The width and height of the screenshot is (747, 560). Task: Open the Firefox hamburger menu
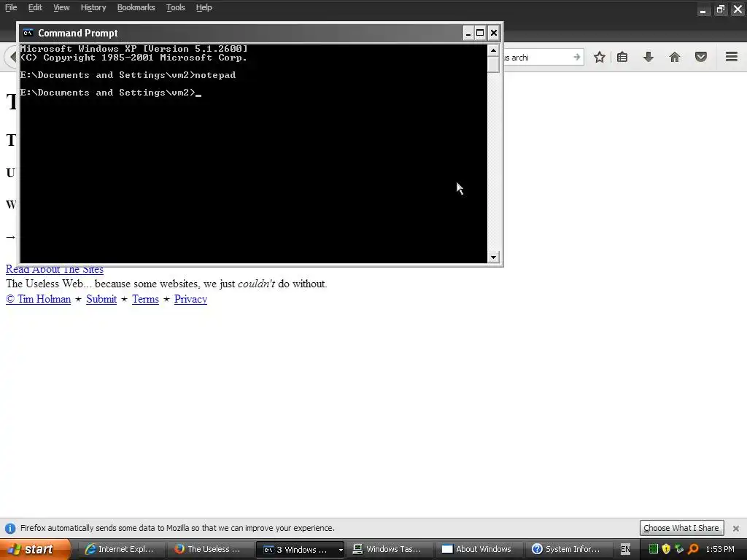(732, 57)
